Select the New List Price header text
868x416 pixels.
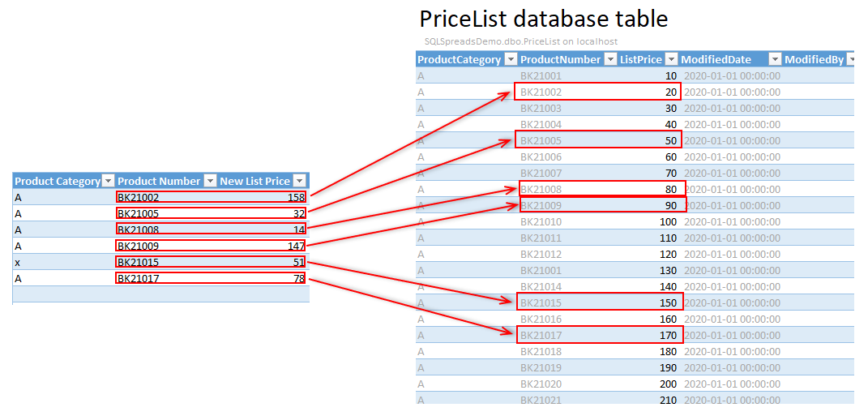pos(255,181)
